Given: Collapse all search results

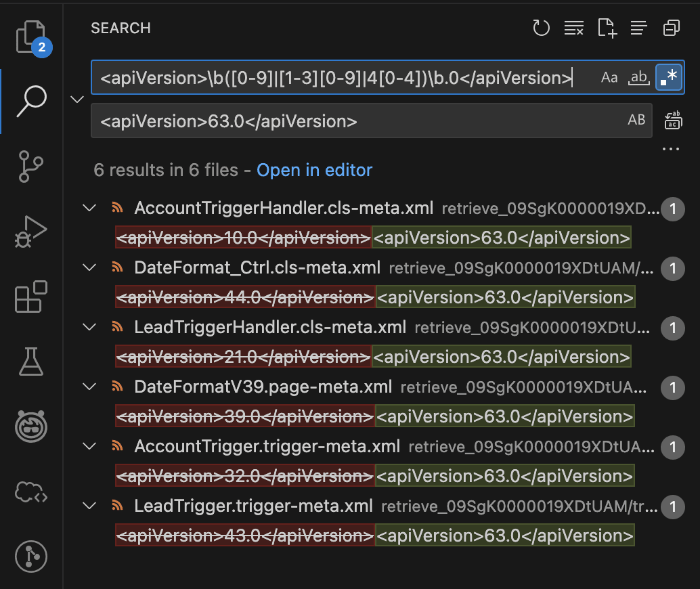Looking at the screenshot, I should [x=672, y=28].
